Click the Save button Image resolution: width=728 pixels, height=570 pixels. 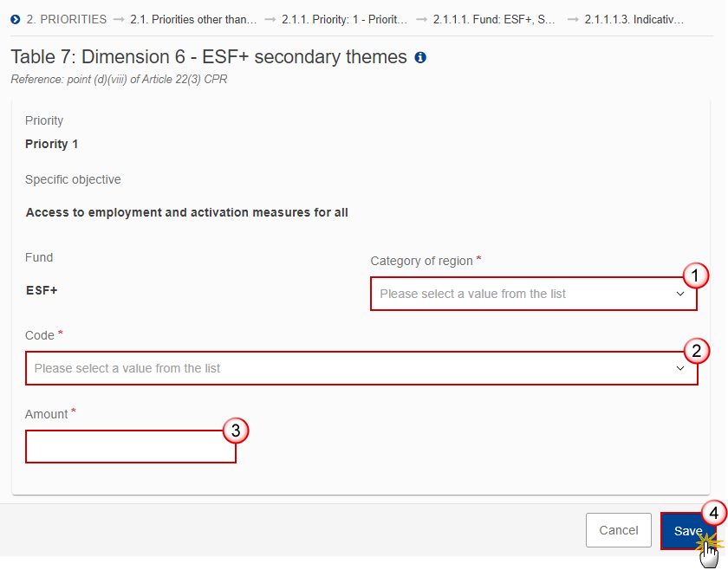[x=688, y=530]
